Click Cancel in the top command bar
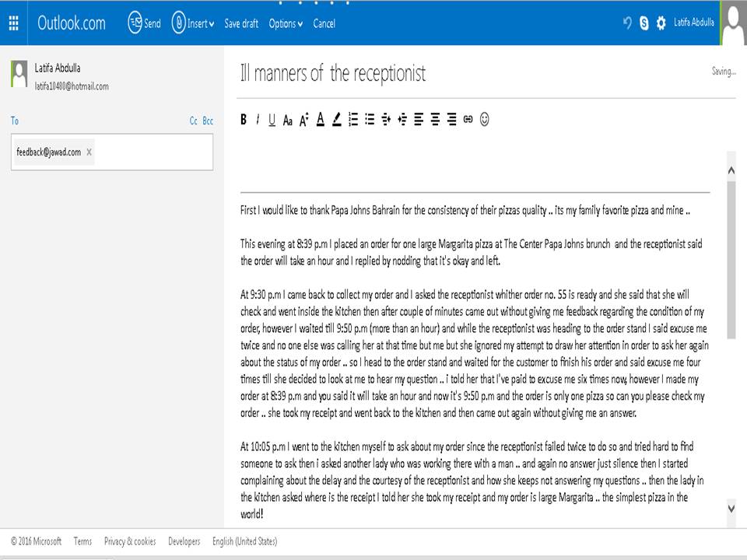This screenshot has height=560, width=747. (324, 23)
